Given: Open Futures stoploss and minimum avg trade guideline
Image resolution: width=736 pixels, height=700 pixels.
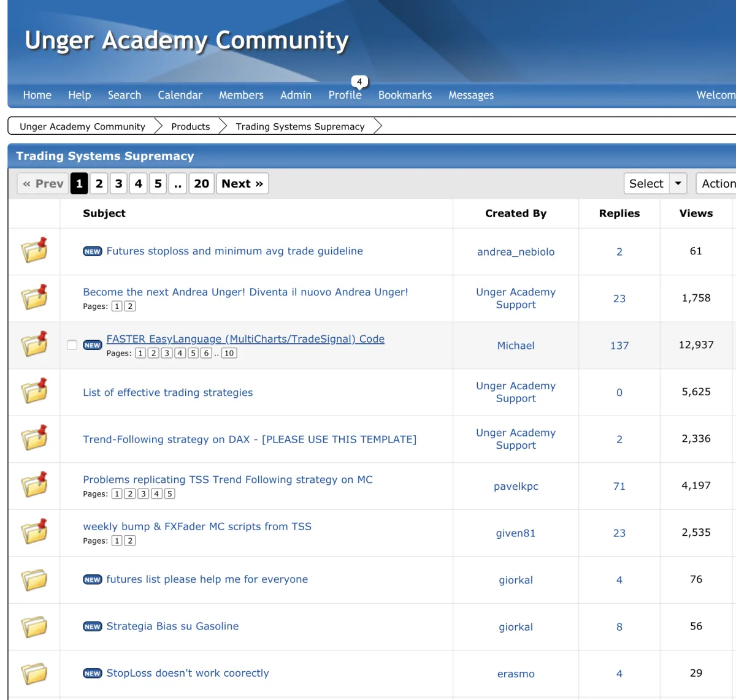Looking at the screenshot, I should pyautogui.click(x=235, y=251).
